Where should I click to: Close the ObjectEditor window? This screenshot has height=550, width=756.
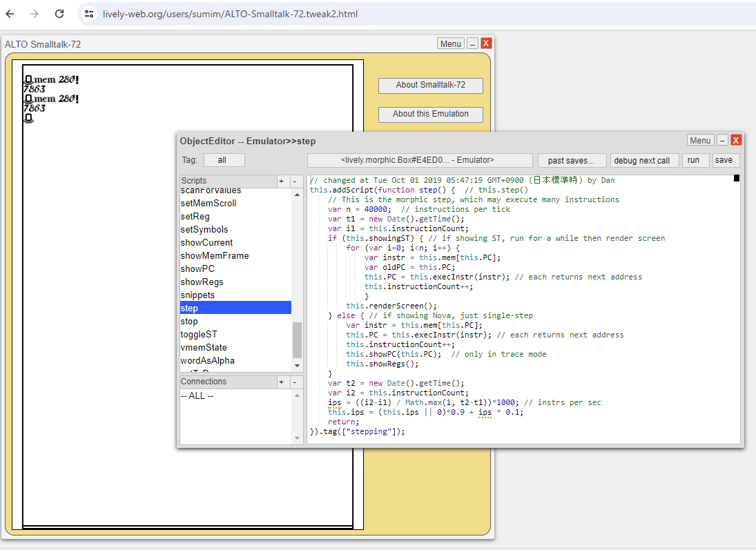[736, 140]
